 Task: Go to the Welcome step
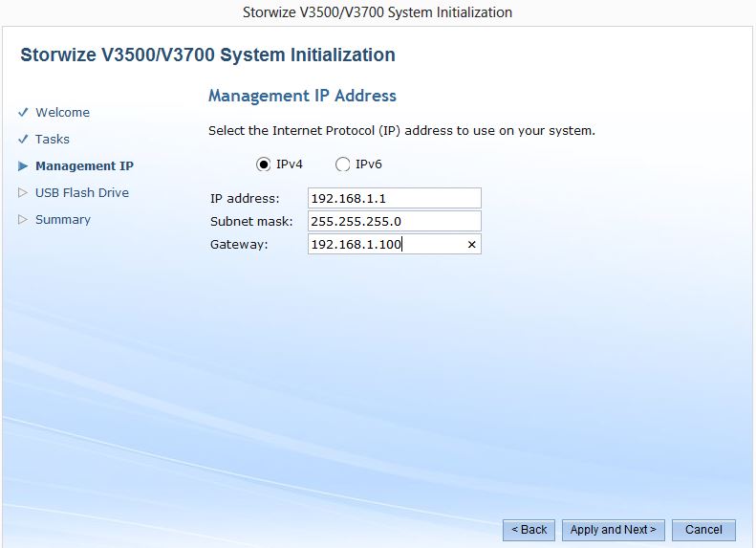pos(63,113)
